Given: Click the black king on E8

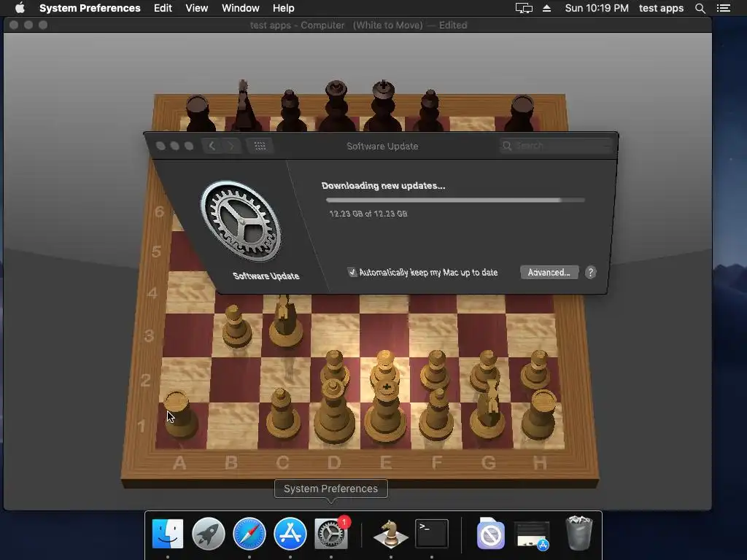Looking at the screenshot, I should point(382,106).
